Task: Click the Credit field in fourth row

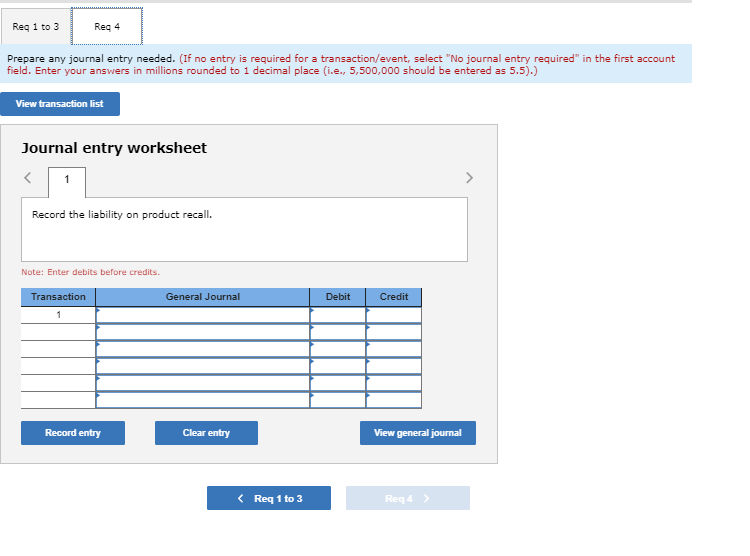Action: pyautogui.click(x=394, y=366)
